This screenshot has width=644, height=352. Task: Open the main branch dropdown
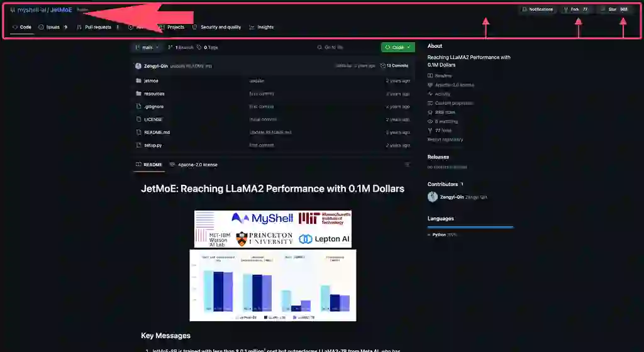point(147,48)
